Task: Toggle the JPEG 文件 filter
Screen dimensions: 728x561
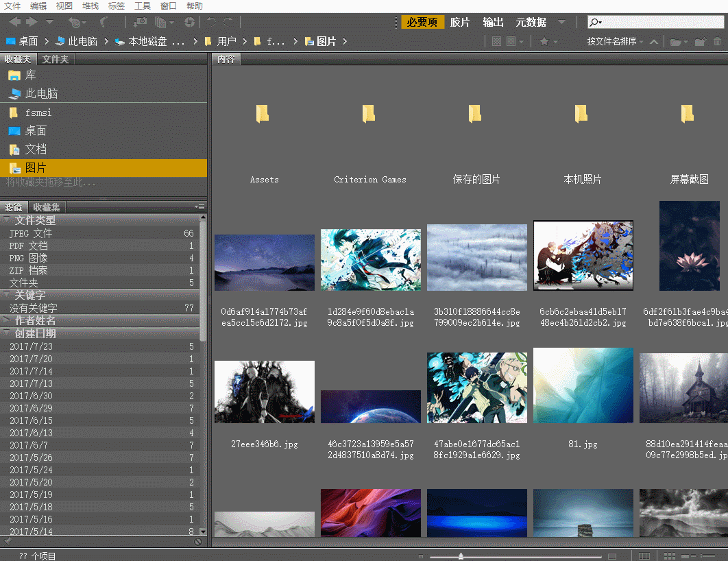Action: coord(30,233)
